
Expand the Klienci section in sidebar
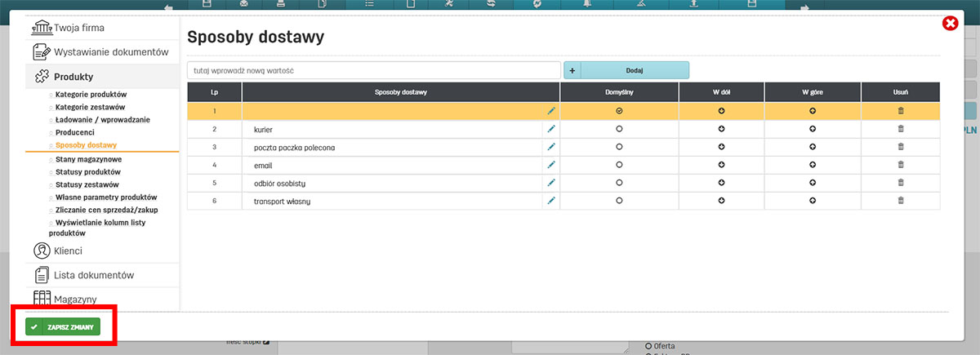click(x=68, y=251)
